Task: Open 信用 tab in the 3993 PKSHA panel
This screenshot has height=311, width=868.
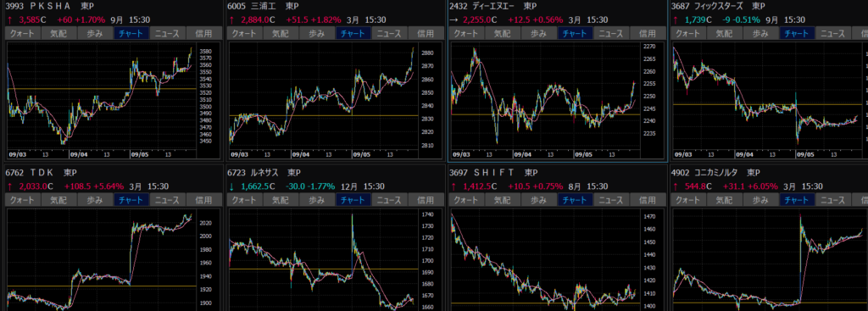Action: (203, 33)
